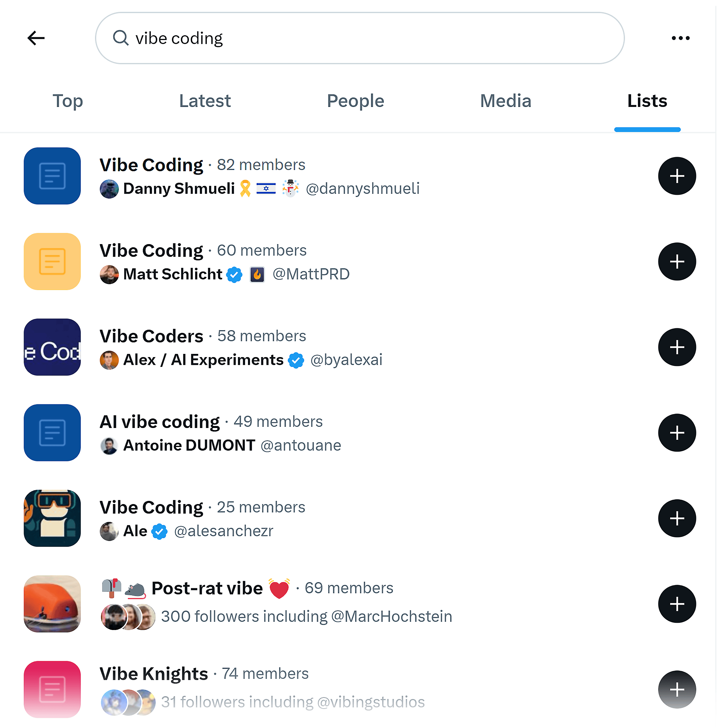Click the back arrow icon
This screenshot has width=720, height=728.
pyautogui.click(x=36, y=38)
